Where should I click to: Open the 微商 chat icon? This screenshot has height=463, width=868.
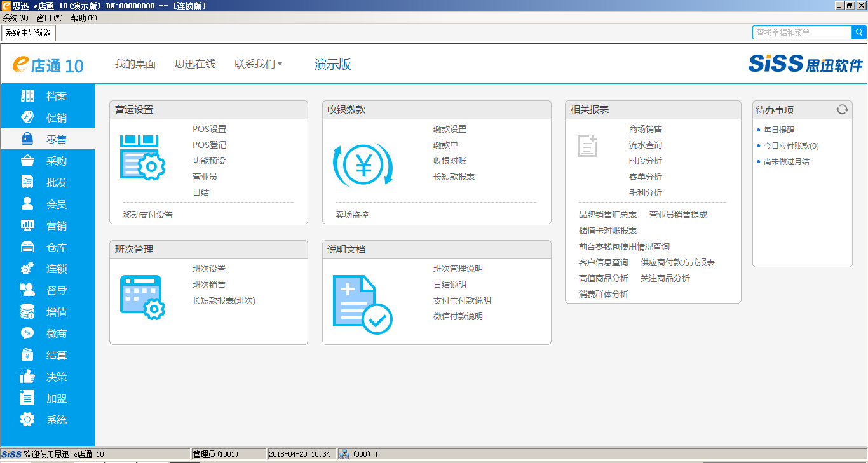tap(27, 333)
